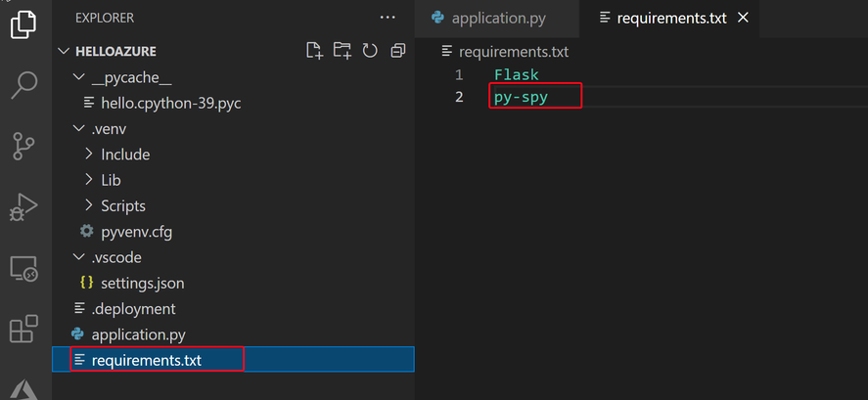The width and height of the screenshot is (868, 400).
Task: Open settings.json from the tree
Action: point(142,284)
